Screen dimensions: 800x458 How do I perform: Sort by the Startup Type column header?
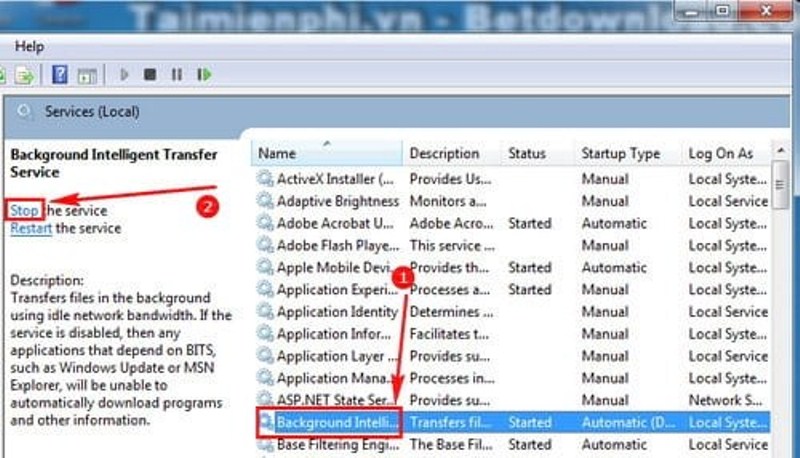tap(628, 153)
